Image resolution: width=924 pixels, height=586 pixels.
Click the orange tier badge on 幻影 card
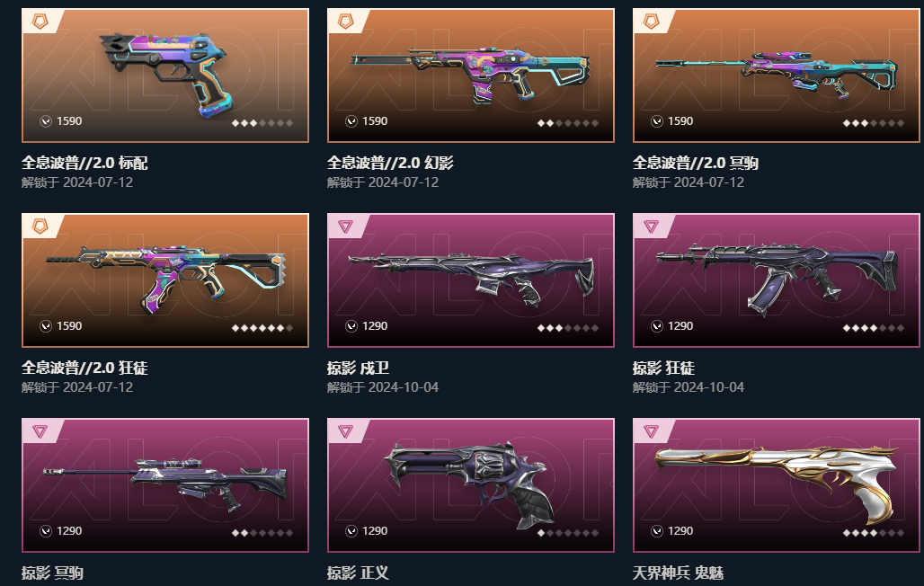pyautogui.click(x=345, y=22)
